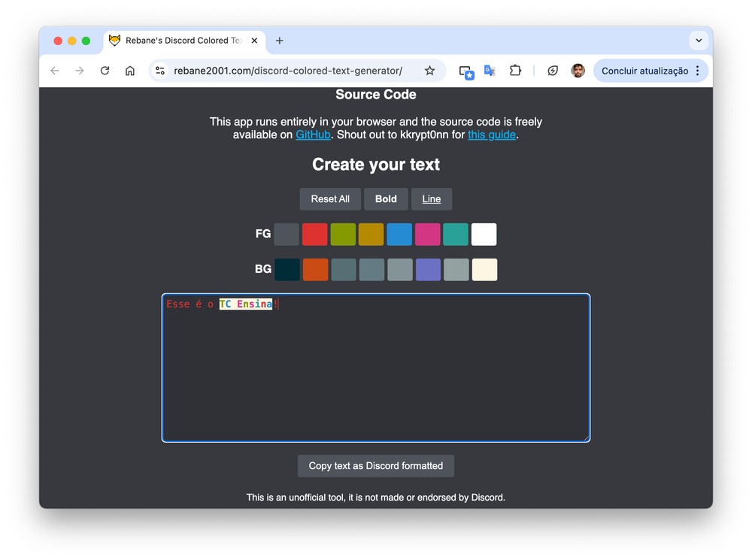Open the 'this guide' link
The height and width of the screenshot is (560, 752).
point(492,135)
